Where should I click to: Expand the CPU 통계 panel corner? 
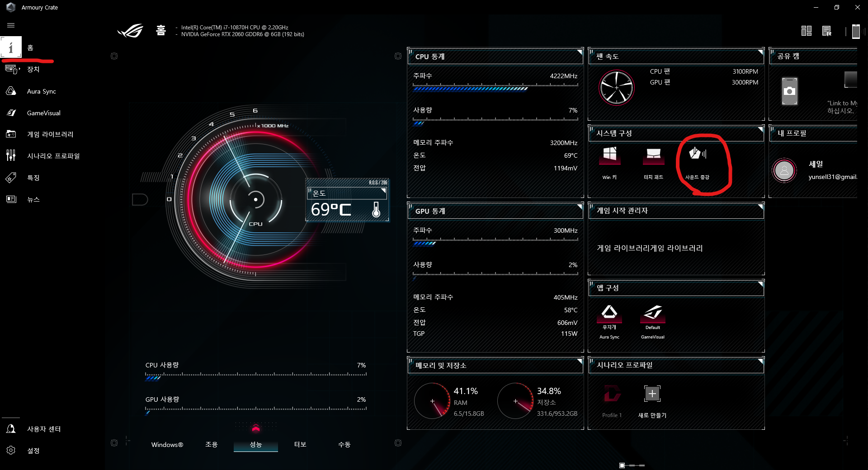(x=580, y=52)
